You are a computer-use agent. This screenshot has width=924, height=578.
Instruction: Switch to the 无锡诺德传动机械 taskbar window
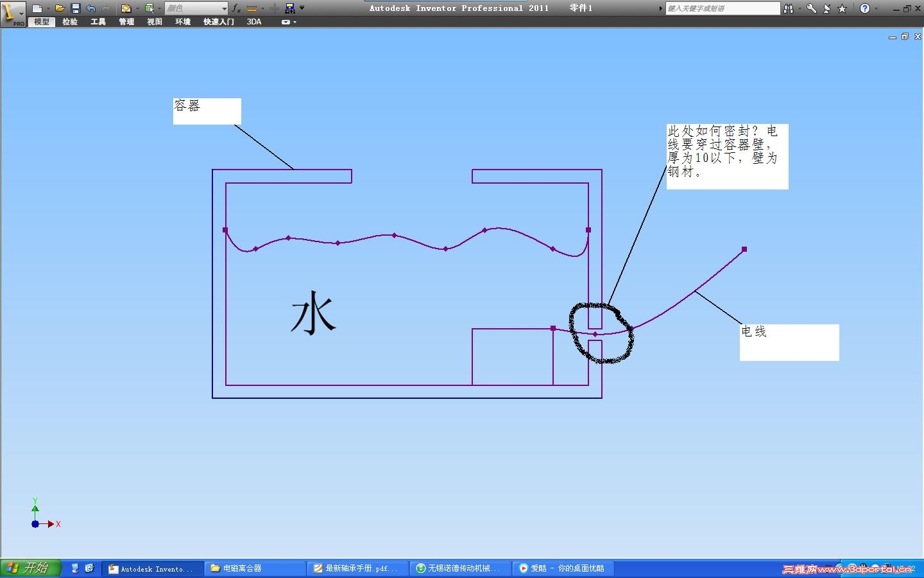tap(460, 568)
